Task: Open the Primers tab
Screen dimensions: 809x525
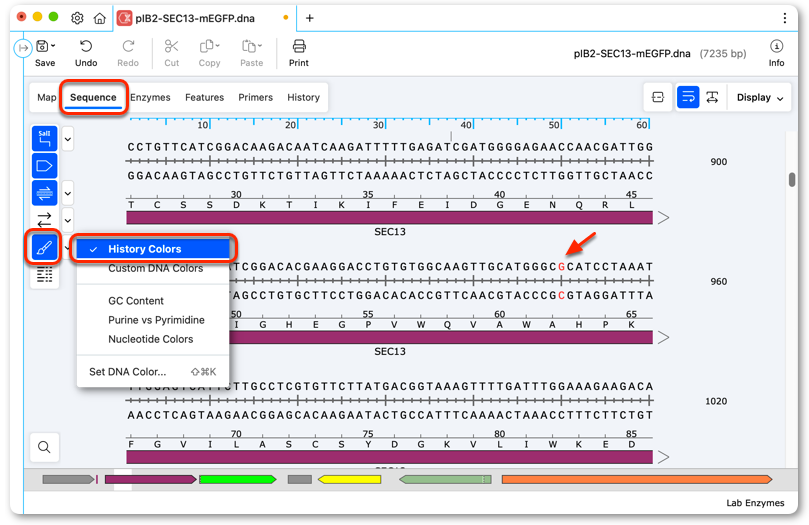Action: click(x=255, y=97)
